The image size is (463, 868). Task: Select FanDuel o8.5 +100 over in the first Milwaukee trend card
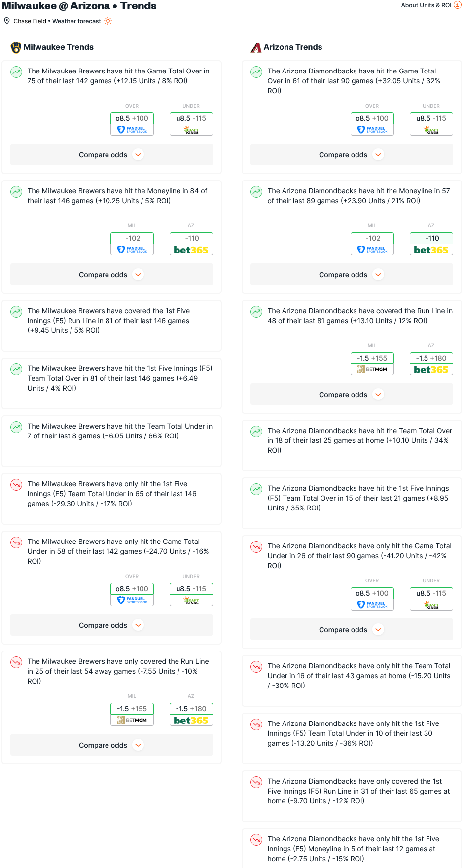pyautogui.click(x=132, y=124)
